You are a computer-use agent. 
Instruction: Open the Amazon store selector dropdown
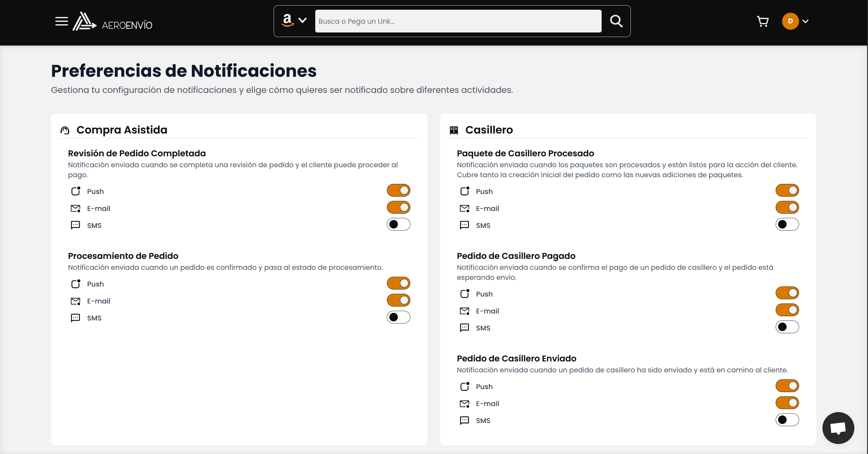coord(302,21)
